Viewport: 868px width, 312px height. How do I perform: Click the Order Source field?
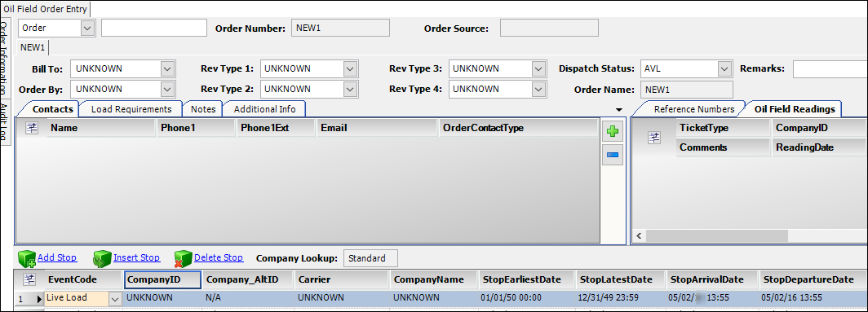pos(549,28)
